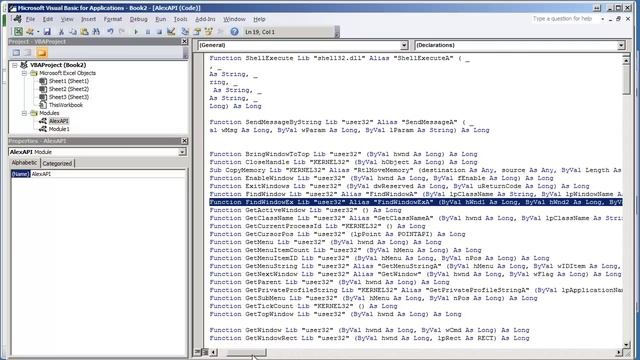The height and width of the screenshot is (360, 640).
Task: Click View Code icon in Project panel
Action: (16, 53)
